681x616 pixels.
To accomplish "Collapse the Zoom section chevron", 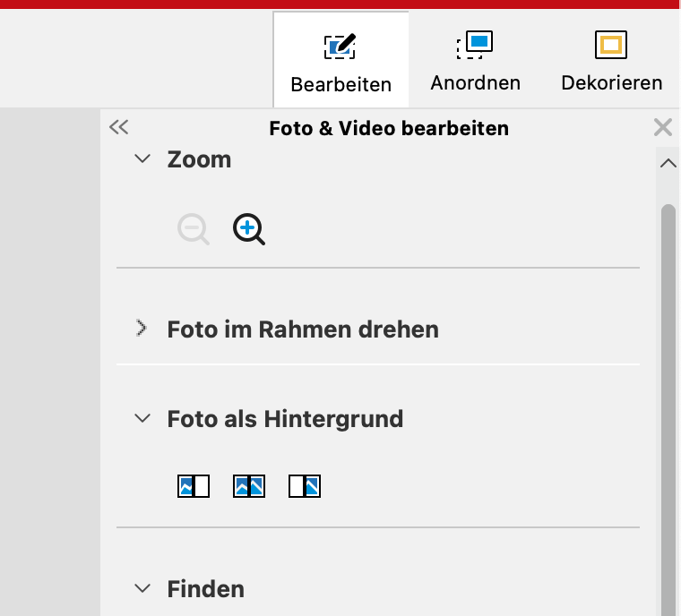I will [x=142, y=159].
